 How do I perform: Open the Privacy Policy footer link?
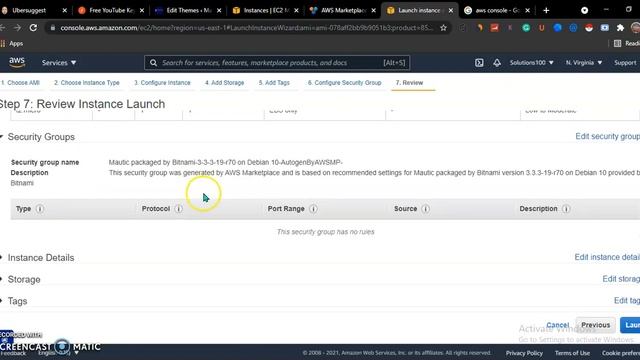pyautogui.click(x=524, y=353)
